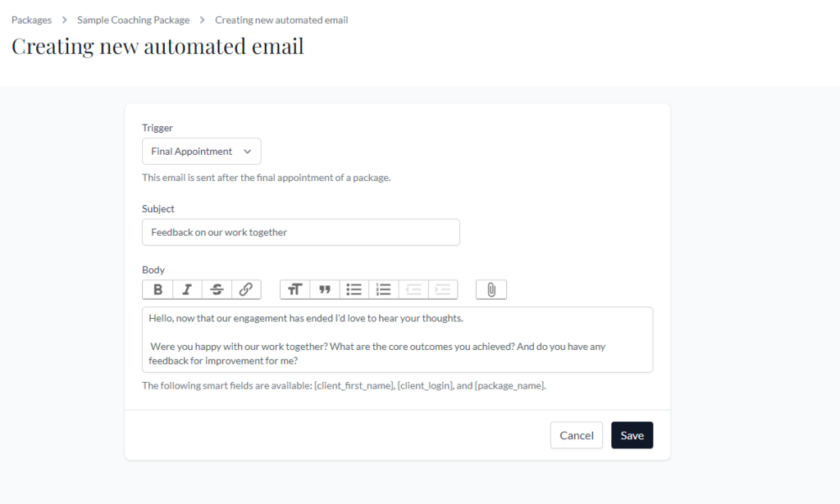Format text as a block quote
Screen dimensions: 840x504
(x=325, y=289)
